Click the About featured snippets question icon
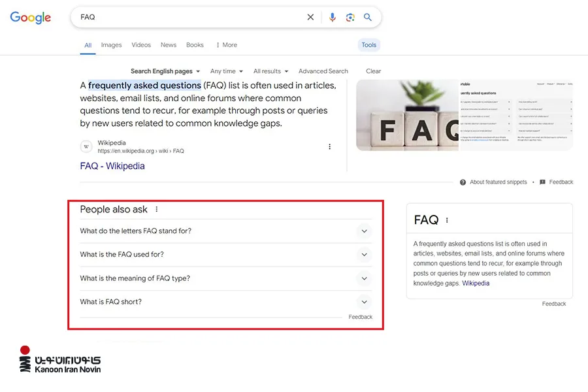Screen dimensions: 588x392 click(463, 182)
